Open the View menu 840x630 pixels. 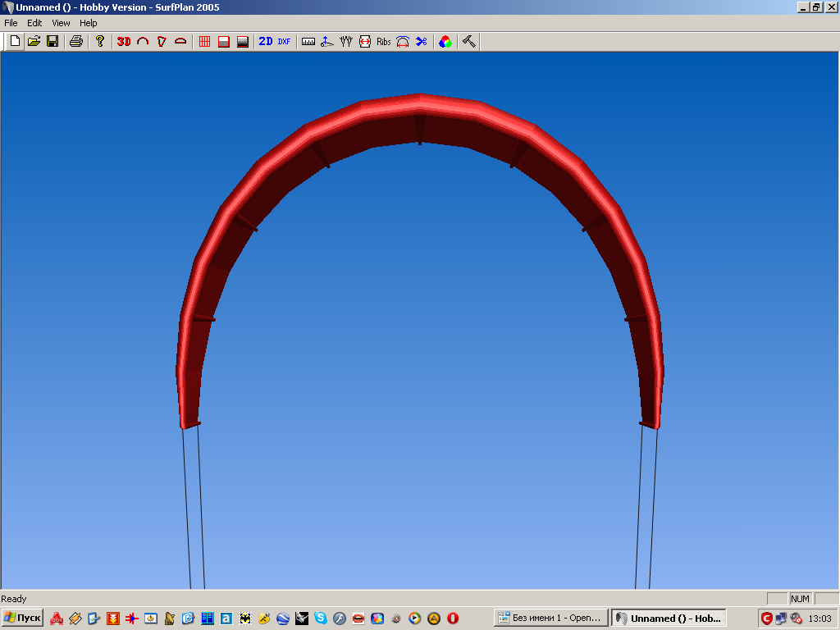(61, 23)
